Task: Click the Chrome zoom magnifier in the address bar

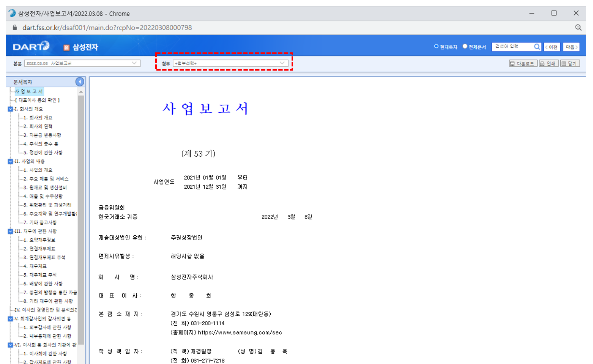Action: pyautogui.click(x=578, y=27)
